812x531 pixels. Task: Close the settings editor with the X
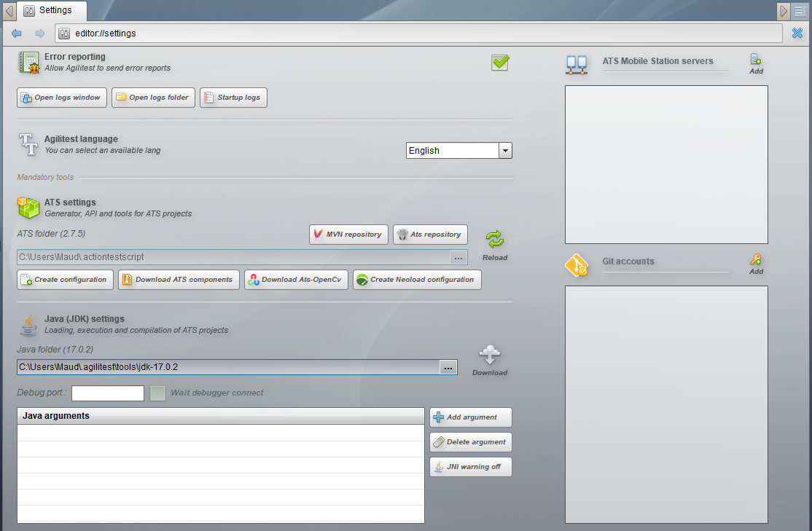797,33
